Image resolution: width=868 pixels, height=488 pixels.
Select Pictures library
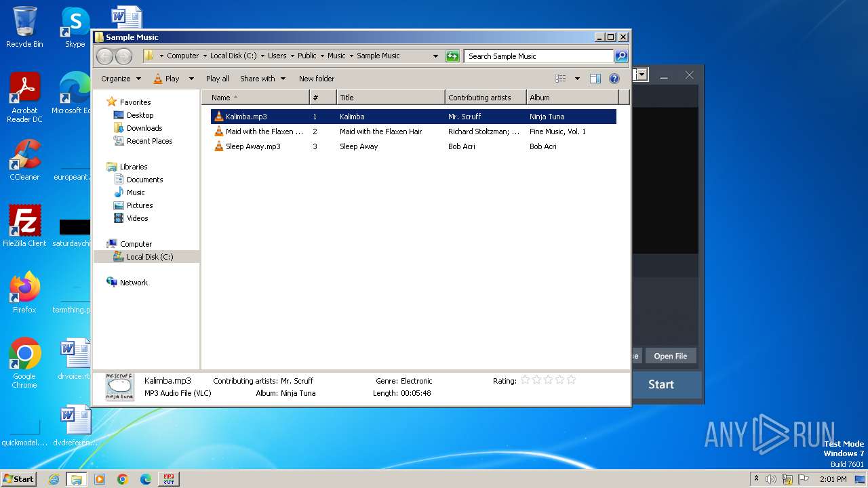tap(140, 205)
